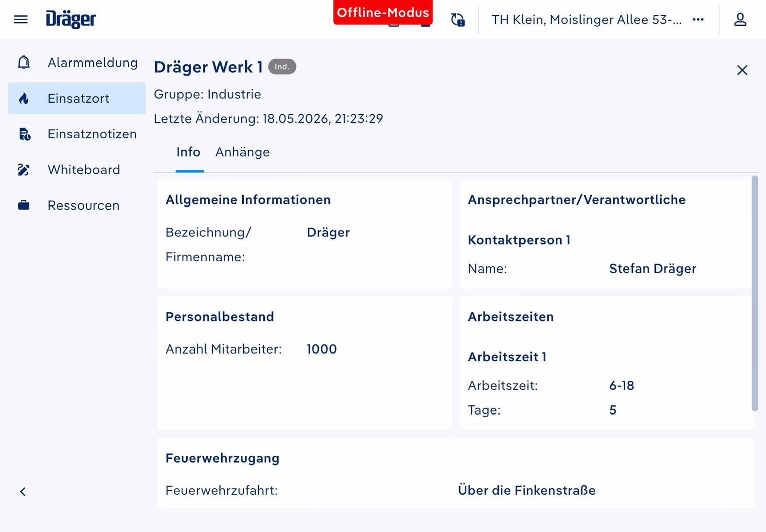This screenshot has width=766, height=532.
Task: Open the three-dot incident options menu
Action: coord(698,20)
